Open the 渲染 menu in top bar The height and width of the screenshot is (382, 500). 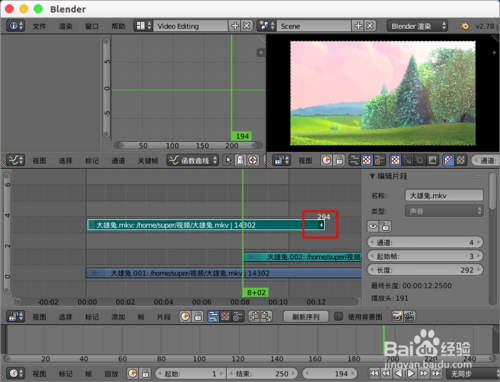(x=65, y=26)
